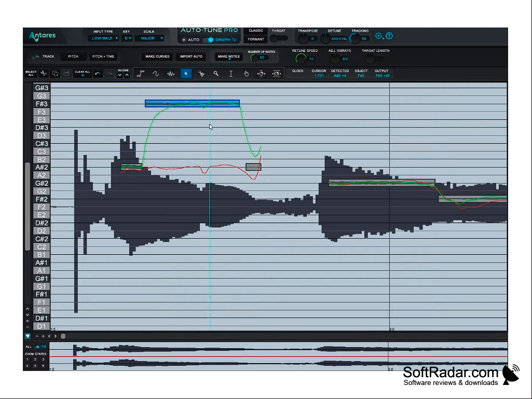Click the Antares logo
The image size is (532, 399).
(x=42, y=36)
